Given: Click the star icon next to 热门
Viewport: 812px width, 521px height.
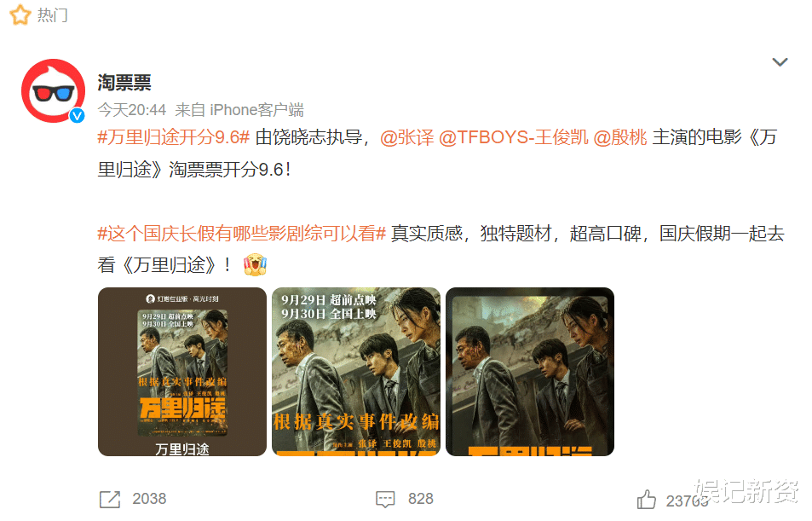Looking at the screenshot, I should (x=20, y=14).
